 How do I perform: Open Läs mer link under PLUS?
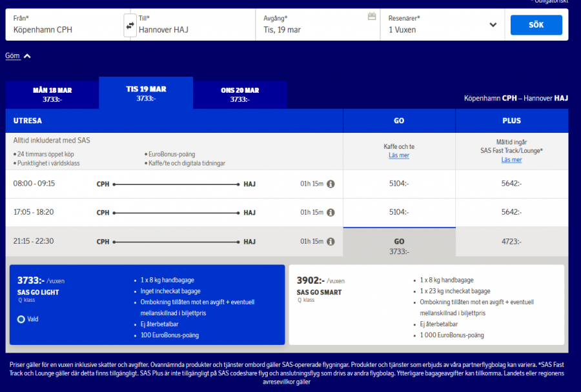[x=511, y=160]
